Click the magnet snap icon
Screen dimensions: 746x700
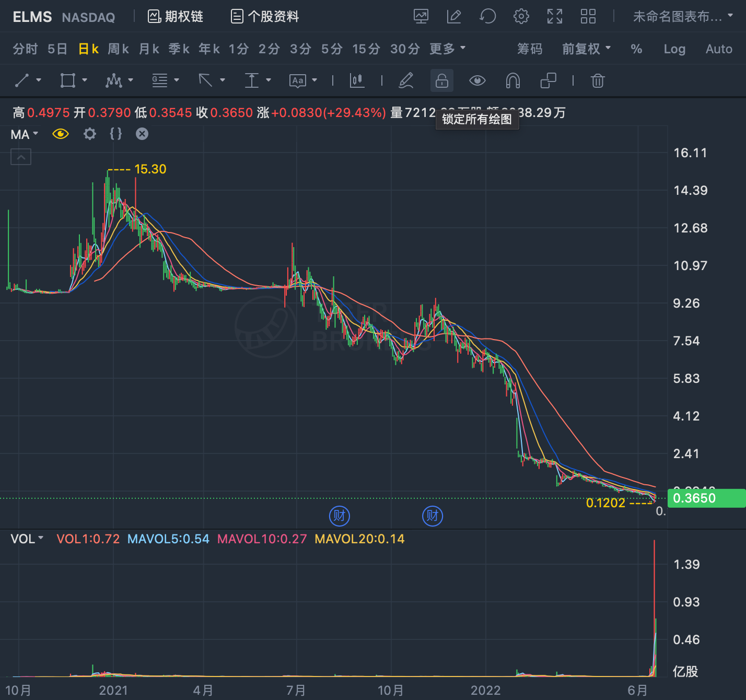click(513, 80)
